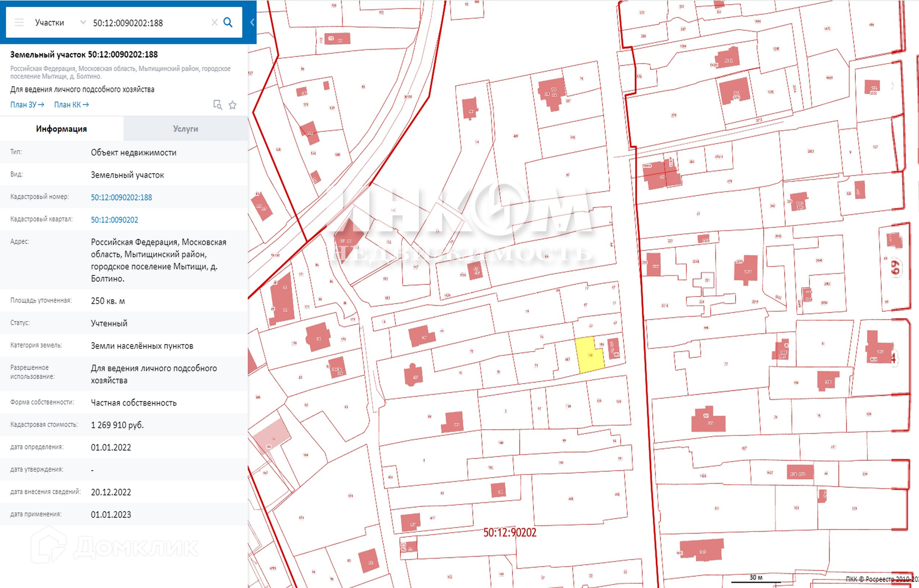Click the blue magnifier search icon
The height and width of the screenshot is (588, 919).
[228, 22]
